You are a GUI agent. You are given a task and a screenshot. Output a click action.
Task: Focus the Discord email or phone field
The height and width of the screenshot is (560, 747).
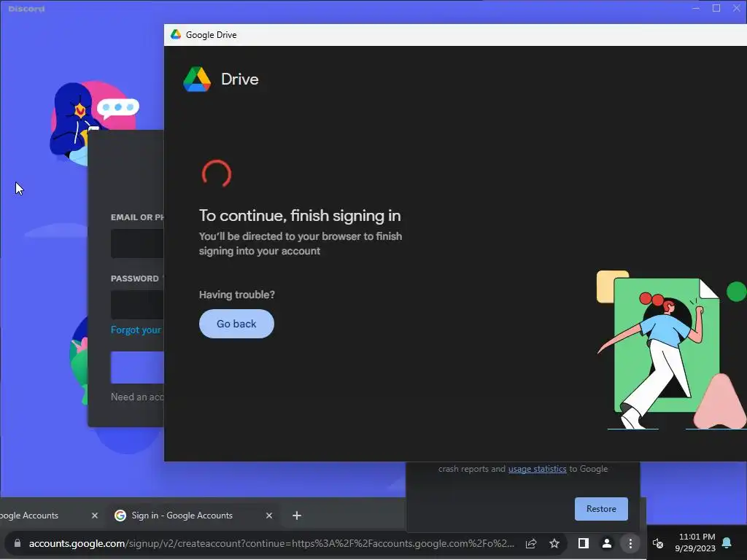pos(137,244)
